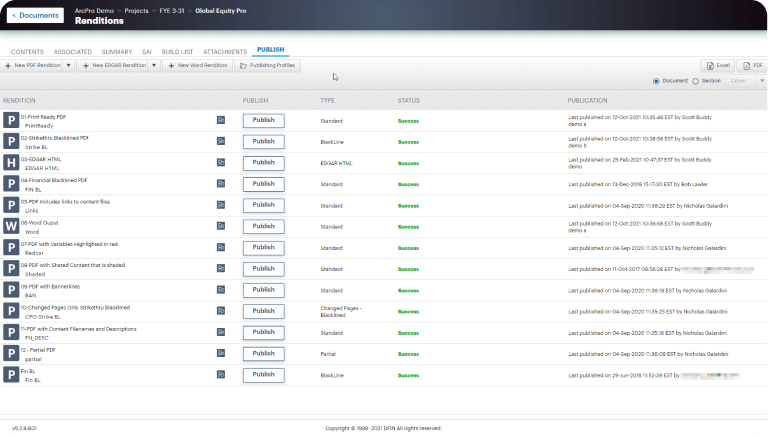Switch to the Build List tab
The height and width of the screenshot is (437, 768).
coord(177,51)
